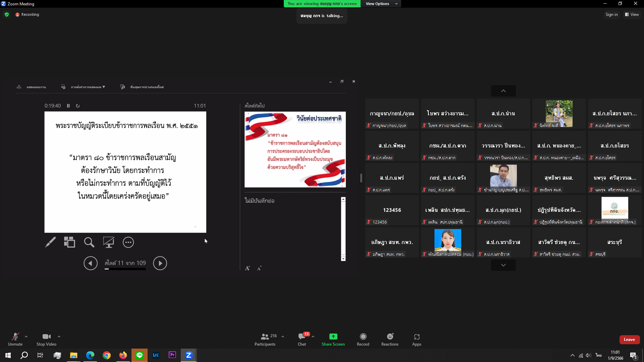Expand video options arrow beside Stop Video
The height and width of the screenshot is (362, 644).
tap(59, 337)
